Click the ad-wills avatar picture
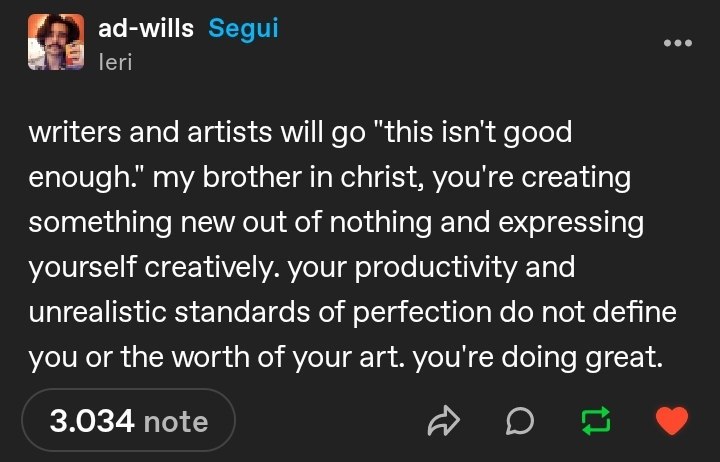 pos(56,42)
